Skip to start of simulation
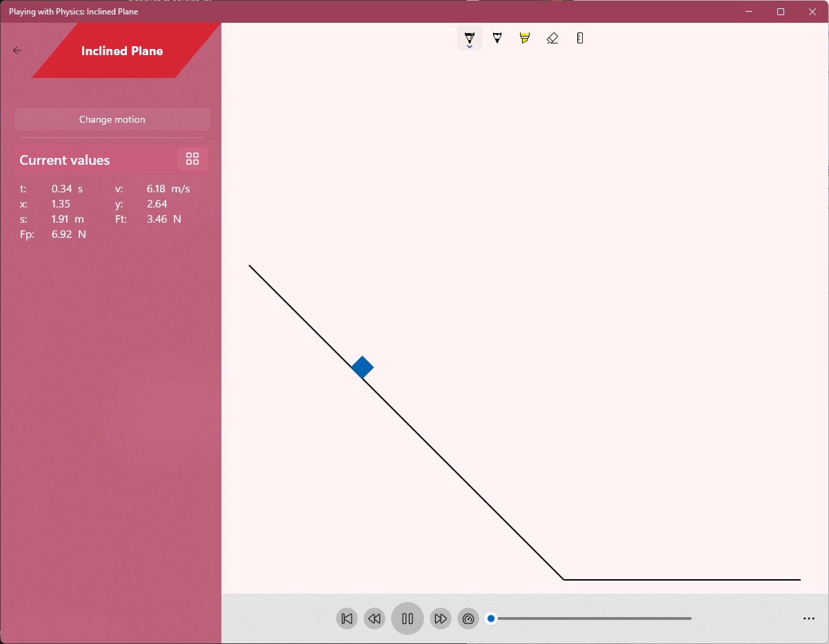 click(x=347, y=618)
